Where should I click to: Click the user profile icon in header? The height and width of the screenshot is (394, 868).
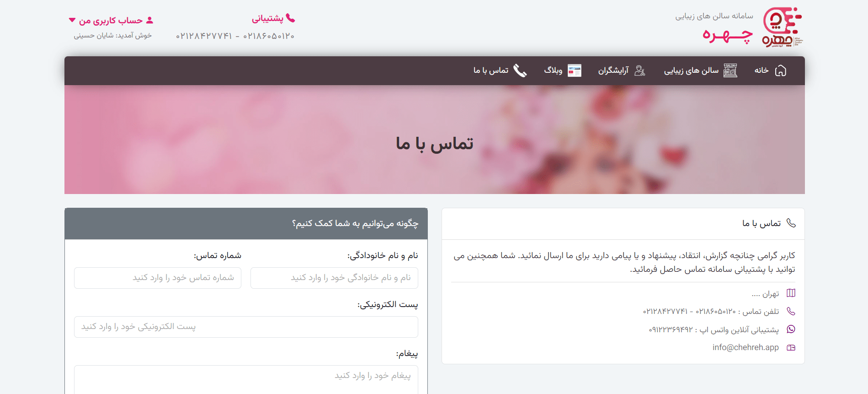(149, 21)
